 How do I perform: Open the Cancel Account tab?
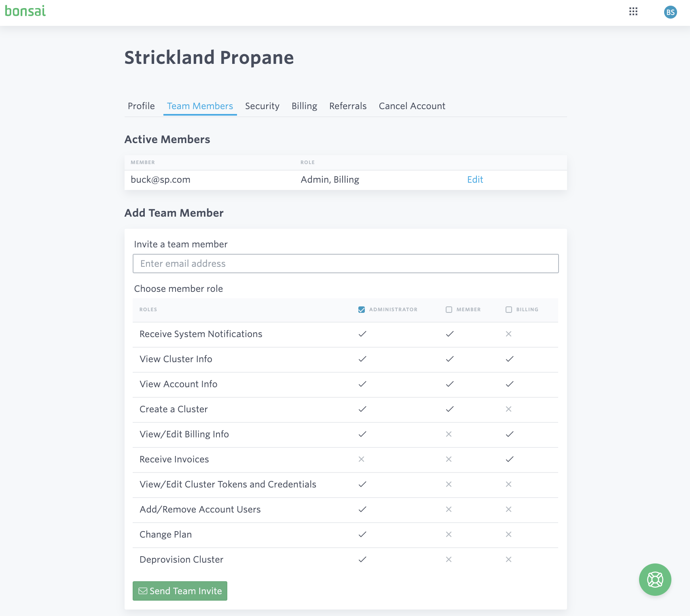[412, 106]
